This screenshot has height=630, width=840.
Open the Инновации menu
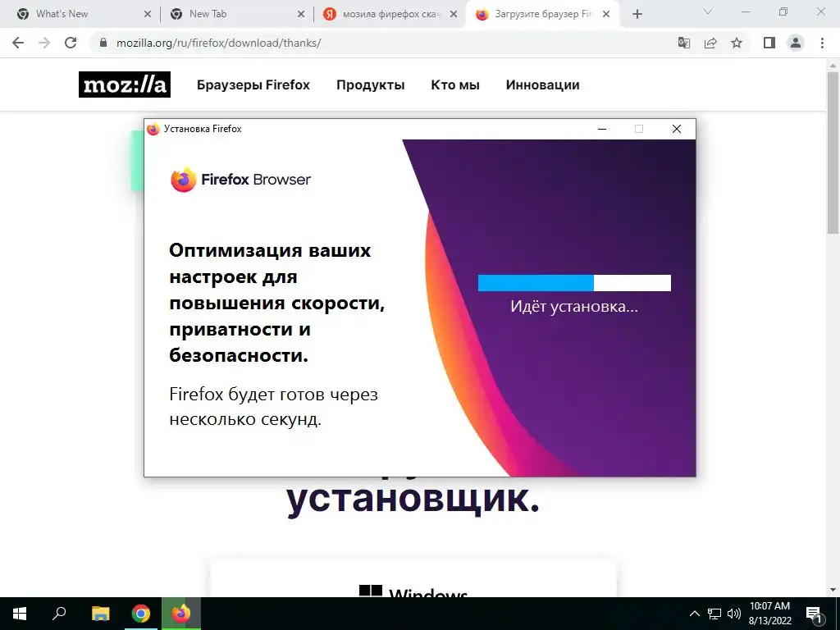tap(543, 84)
